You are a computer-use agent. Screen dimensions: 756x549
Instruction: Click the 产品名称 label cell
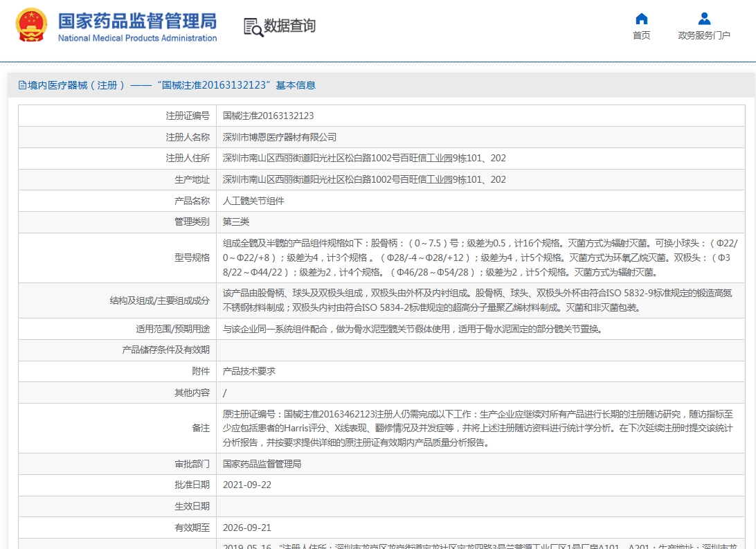117,201
